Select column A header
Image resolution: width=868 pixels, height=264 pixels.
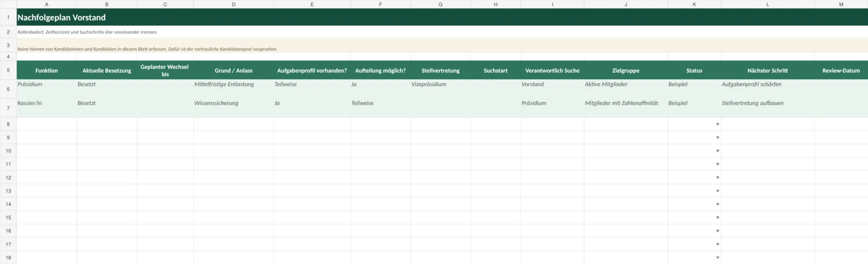coord(46,4)
